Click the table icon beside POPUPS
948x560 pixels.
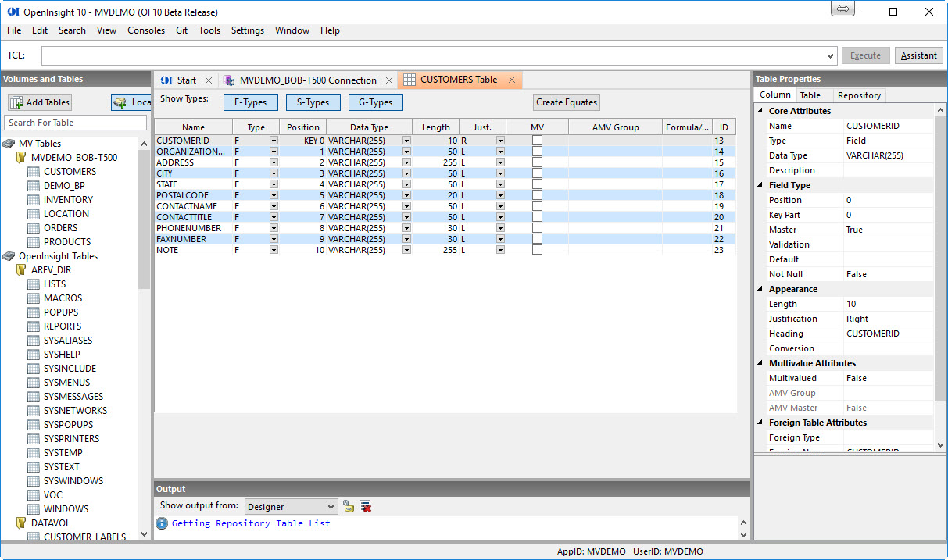(34, 312)
